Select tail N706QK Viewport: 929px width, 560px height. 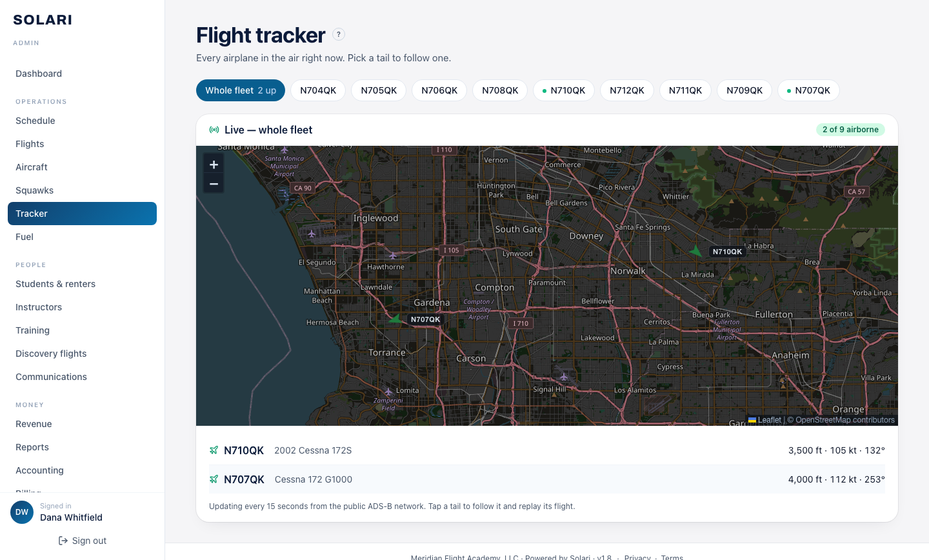click(439, 90)
